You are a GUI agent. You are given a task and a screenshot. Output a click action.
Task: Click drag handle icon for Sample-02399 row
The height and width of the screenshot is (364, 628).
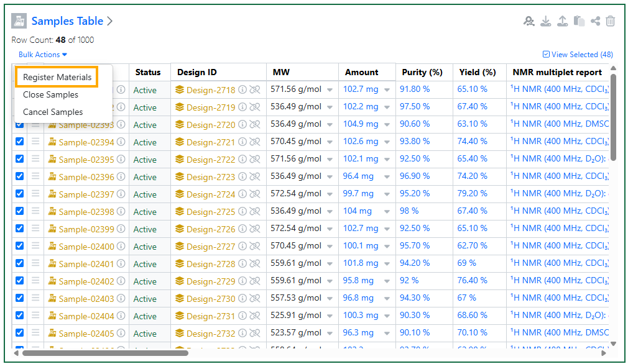35,229
